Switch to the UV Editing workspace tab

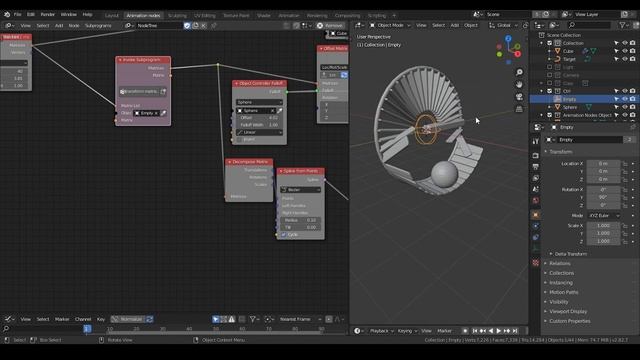click(204, 16)
